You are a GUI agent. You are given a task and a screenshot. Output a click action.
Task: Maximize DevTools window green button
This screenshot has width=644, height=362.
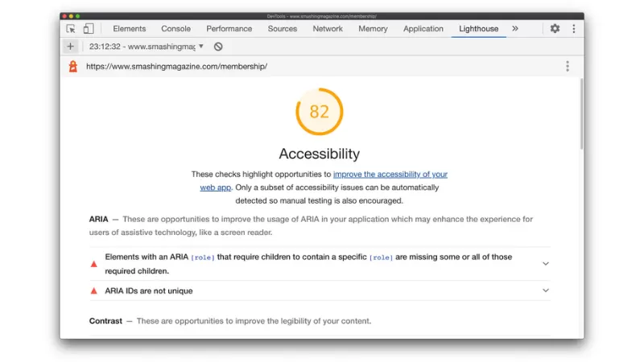tap(77, 16)
